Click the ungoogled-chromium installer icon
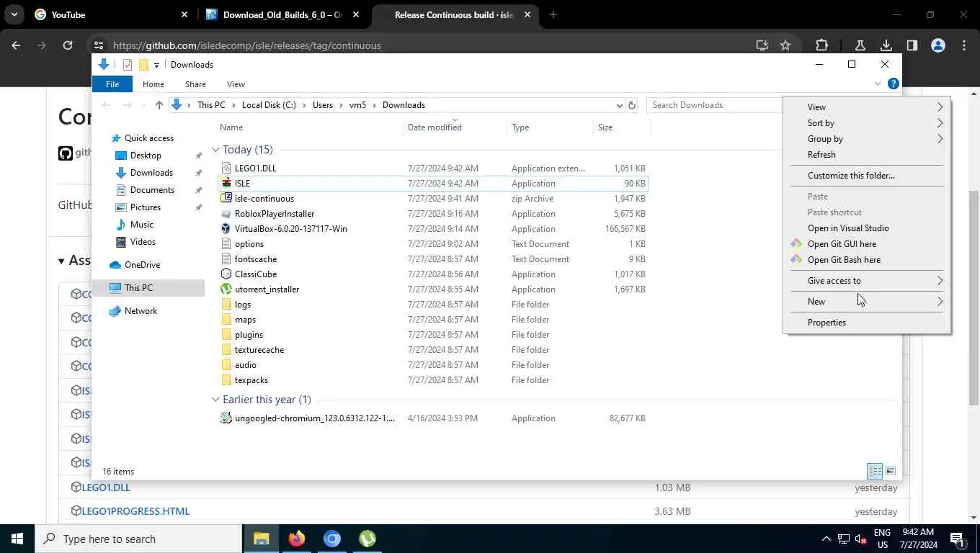The width and height of the screenshot is (980, 553). [x=226, y=418]
